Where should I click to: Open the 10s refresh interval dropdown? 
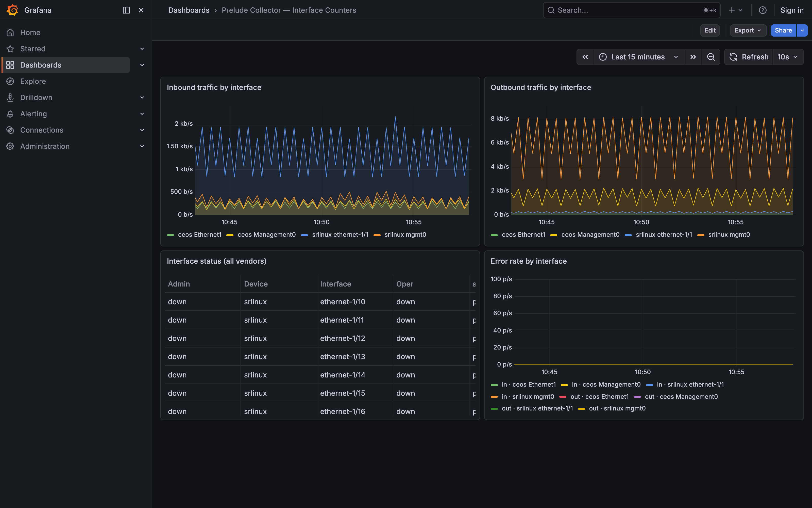[x=788, y=57]
